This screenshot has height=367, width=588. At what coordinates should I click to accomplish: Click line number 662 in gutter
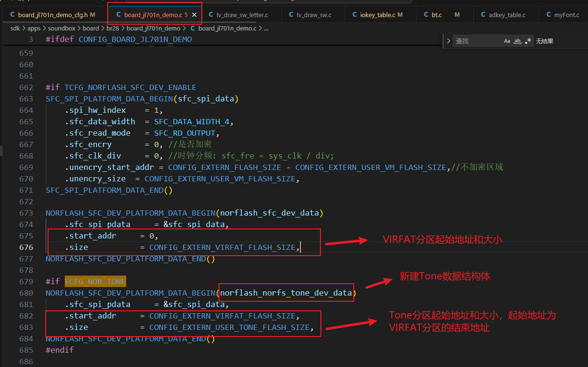(26, 88)
